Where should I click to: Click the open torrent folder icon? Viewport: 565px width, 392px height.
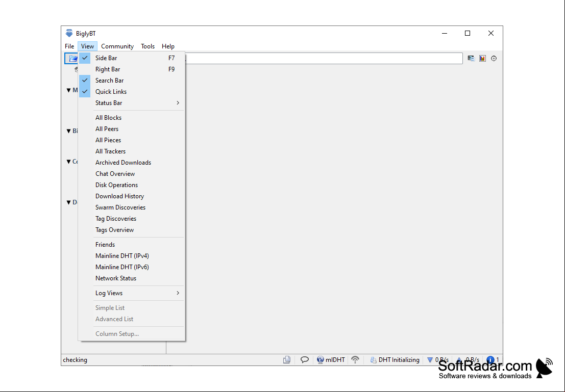(72, 58)
